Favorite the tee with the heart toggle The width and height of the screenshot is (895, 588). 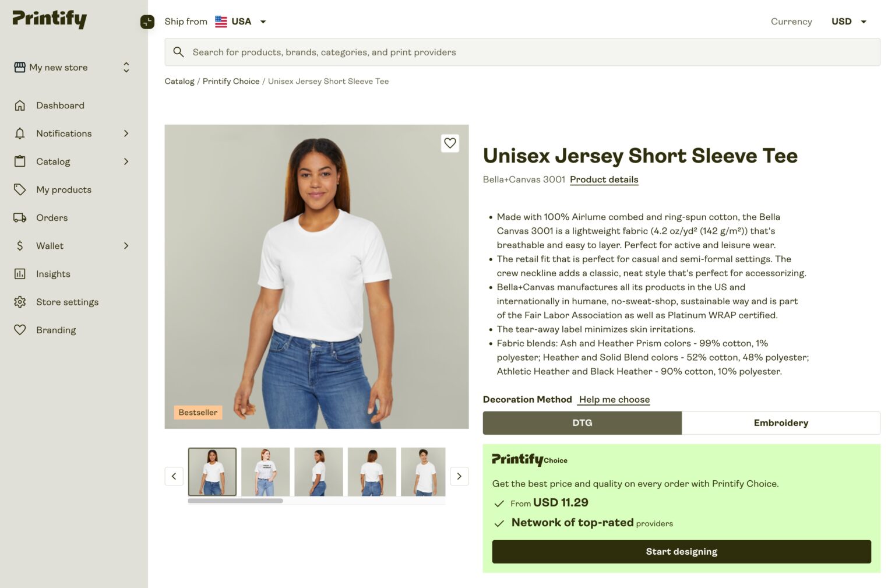450,143
